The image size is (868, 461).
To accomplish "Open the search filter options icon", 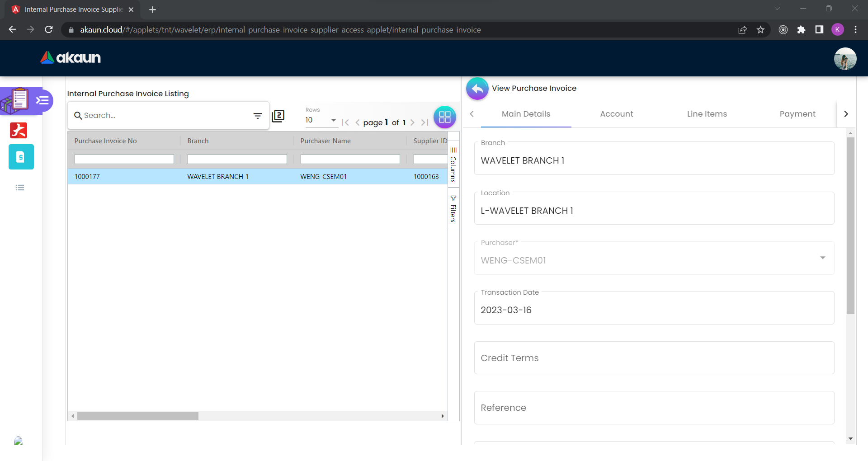I will click(258, 116).
